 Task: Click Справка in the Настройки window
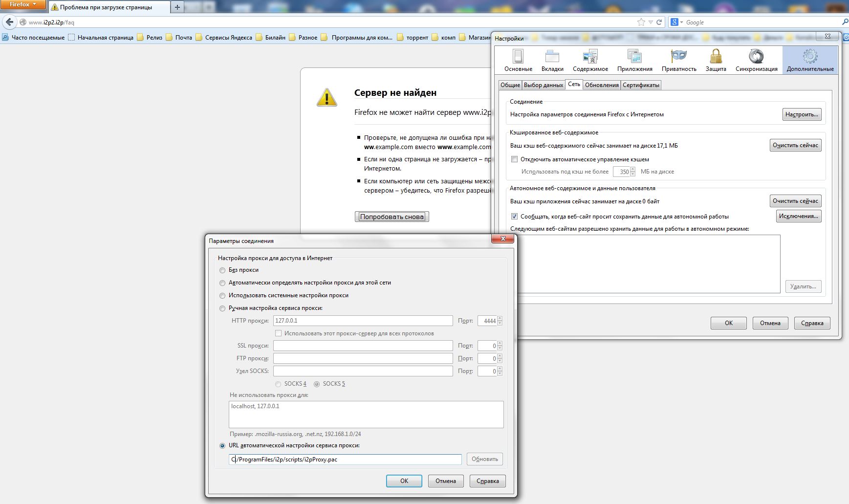812,323
